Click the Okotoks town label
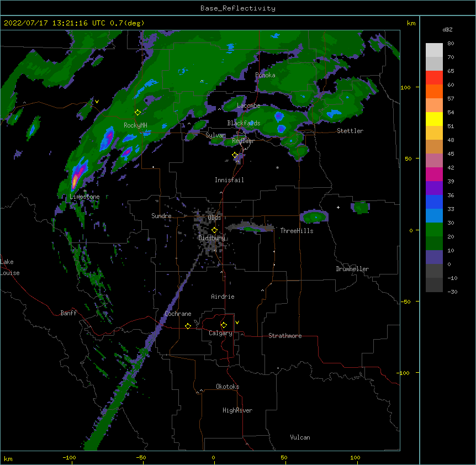476x465 pixels. pos(228,387)
